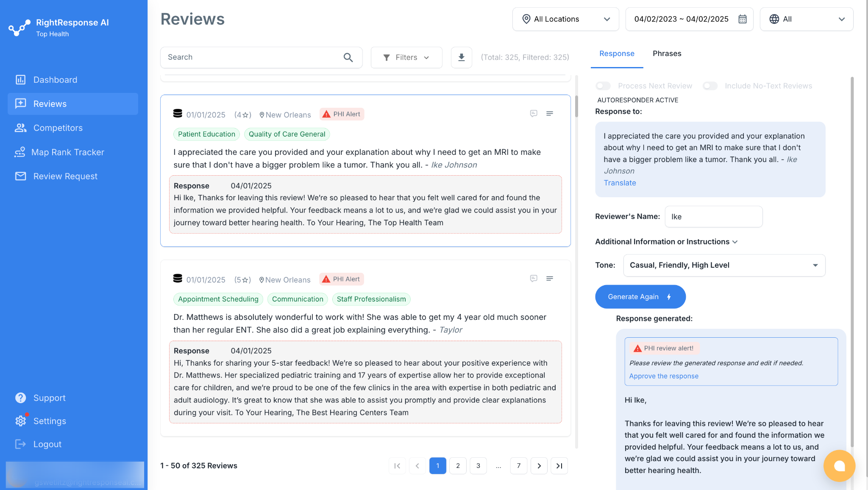
Task: Open Map Rank Tracker in sidebar
Action: (x=67, y=152)
